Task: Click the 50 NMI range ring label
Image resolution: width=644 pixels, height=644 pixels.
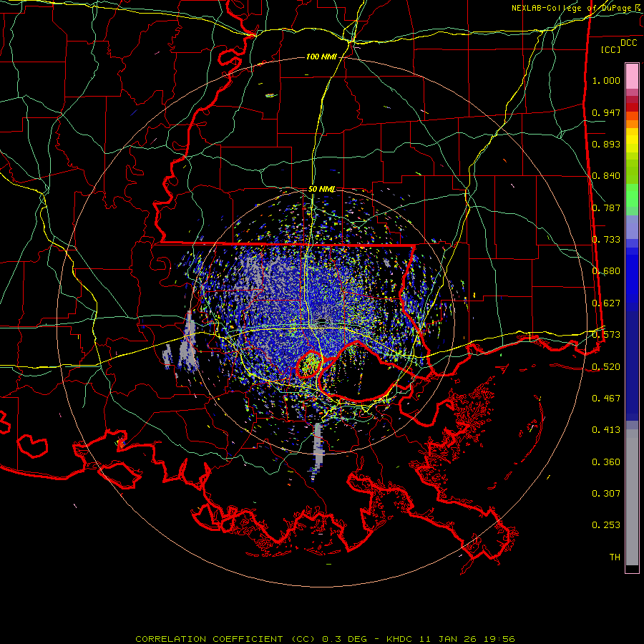Action: coord(321,190)
